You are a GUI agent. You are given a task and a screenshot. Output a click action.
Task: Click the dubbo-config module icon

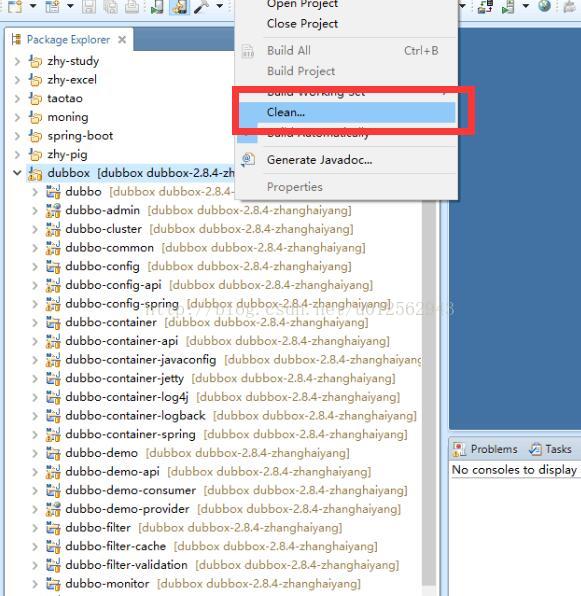pyautogui.click(x=53, y=266)
